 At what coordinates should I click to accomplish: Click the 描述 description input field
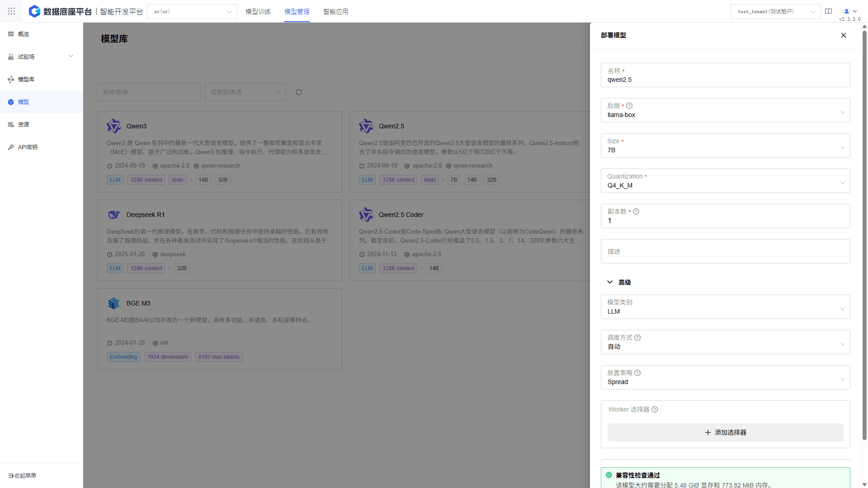725,252
